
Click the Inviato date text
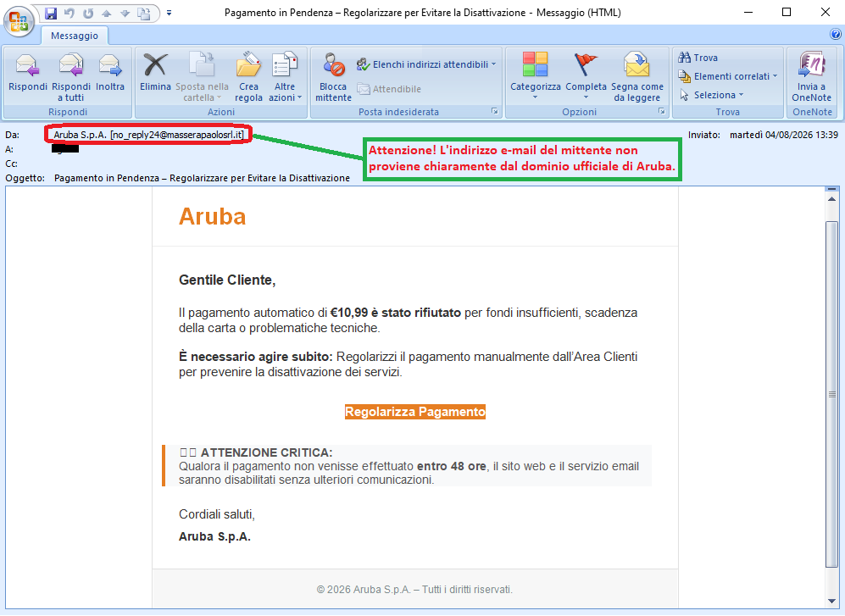coord(784,135)
